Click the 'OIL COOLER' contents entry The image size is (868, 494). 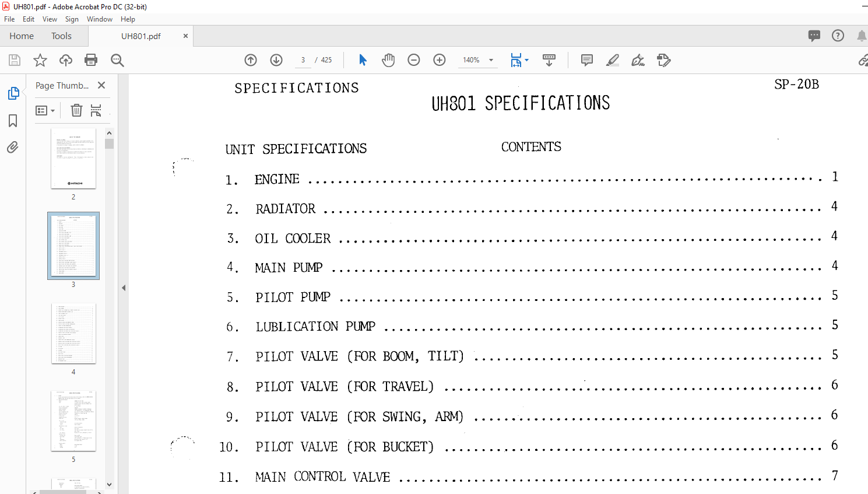[x=293, y=239]
